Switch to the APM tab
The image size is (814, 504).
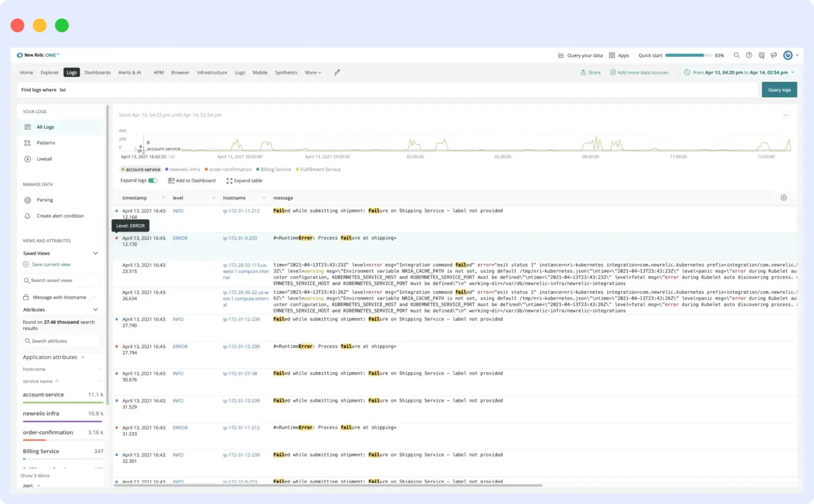(159, 73)
